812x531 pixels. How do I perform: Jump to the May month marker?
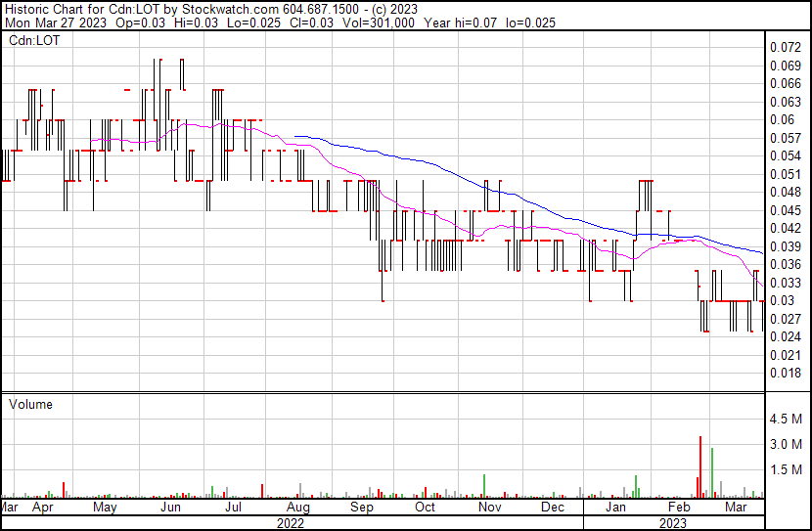tap(105, 509)
